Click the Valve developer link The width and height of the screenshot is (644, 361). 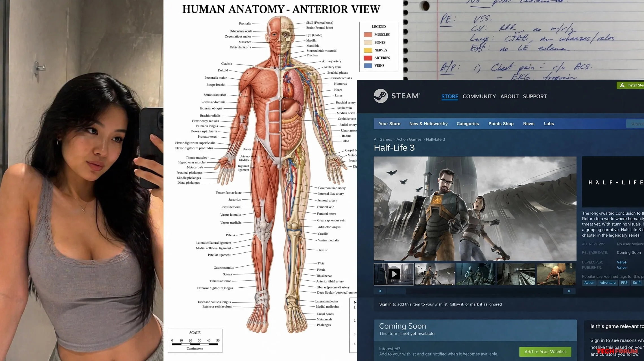click(621, 262)
